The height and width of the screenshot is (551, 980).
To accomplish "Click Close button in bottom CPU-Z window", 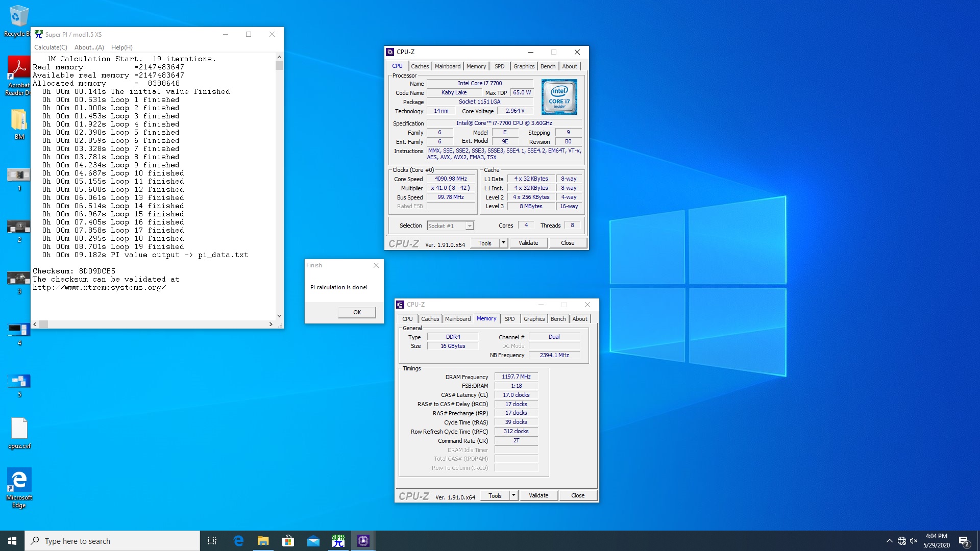I will point(578,496).
